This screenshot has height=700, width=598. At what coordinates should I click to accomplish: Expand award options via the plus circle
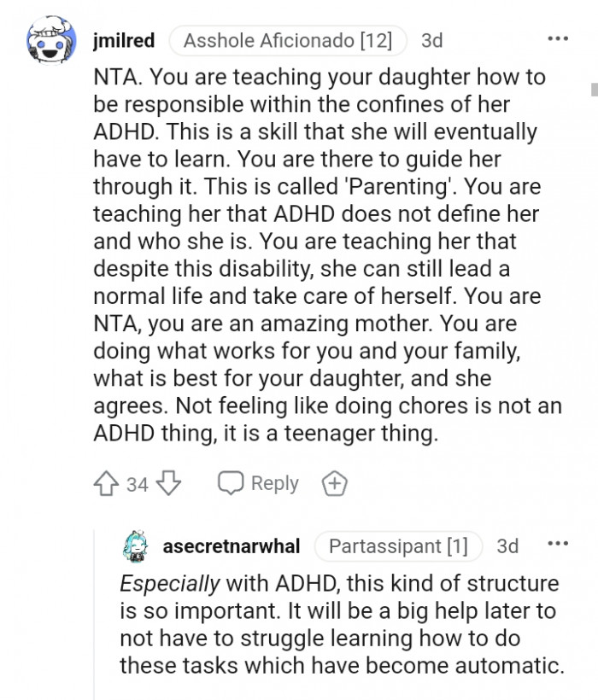pyautogui.click(x=334, y=483)
